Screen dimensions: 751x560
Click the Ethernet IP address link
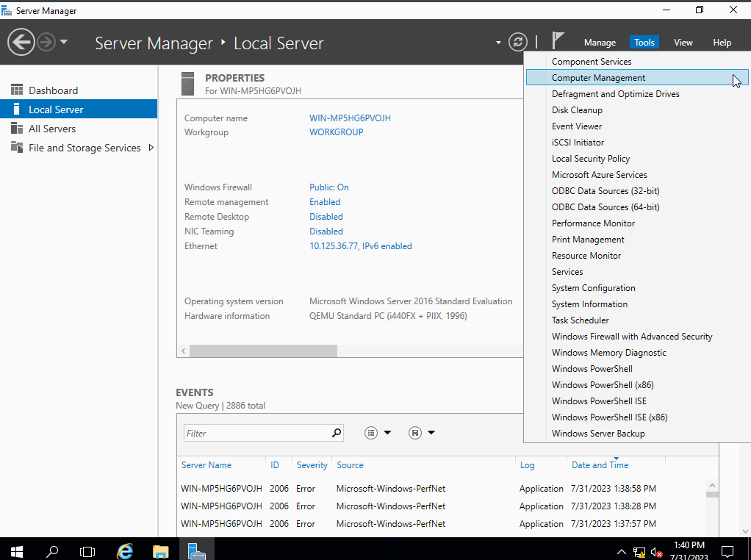click(361, 246)
